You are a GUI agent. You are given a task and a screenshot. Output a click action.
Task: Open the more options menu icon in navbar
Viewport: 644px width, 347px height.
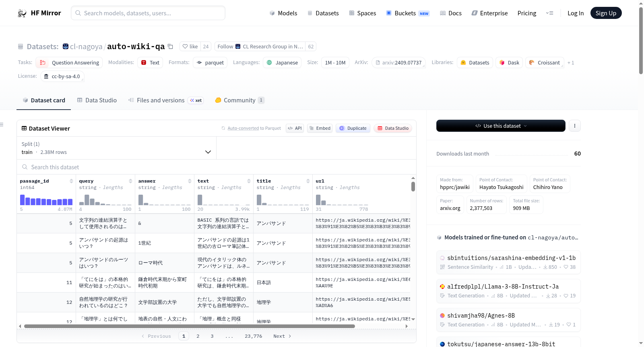(549, 13)
